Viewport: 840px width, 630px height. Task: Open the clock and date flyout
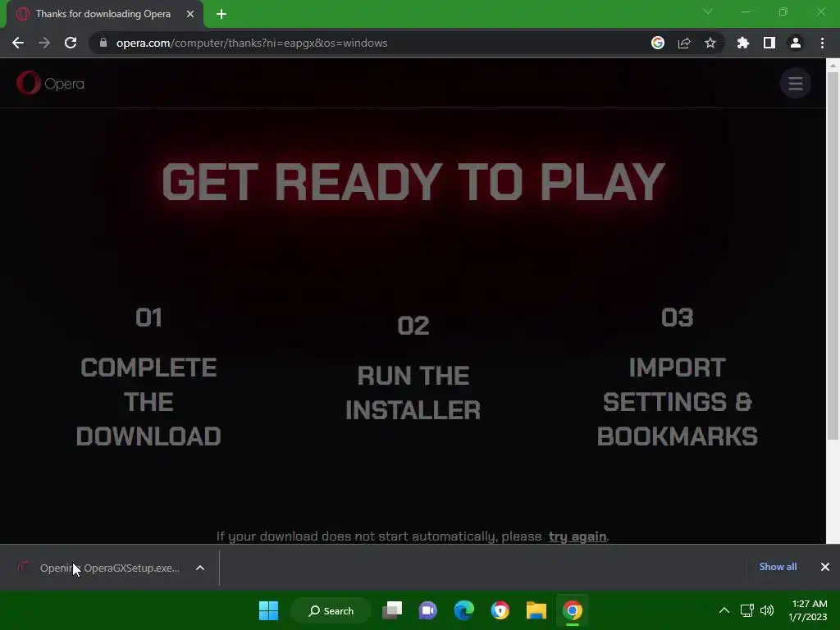tap(808, 610)
